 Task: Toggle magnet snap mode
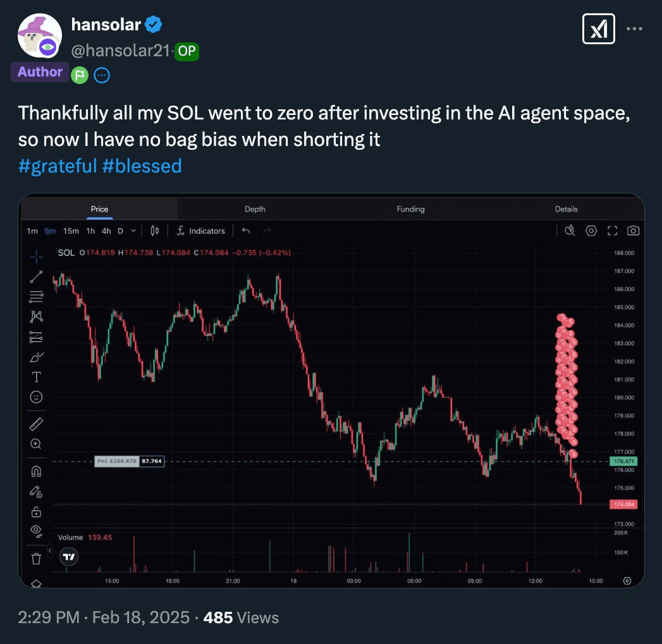tap(36, 471)
